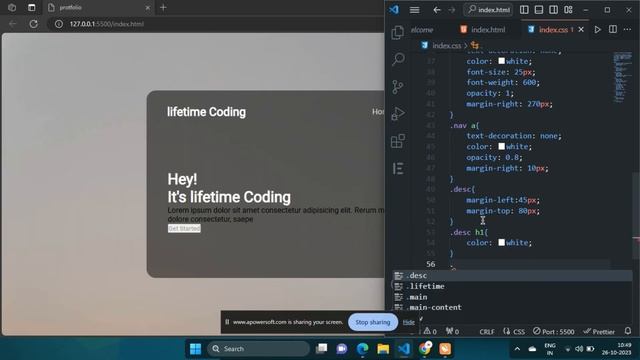Click white swatch under .nav a rule
640x360 pixels.
(x=502, y=146)
